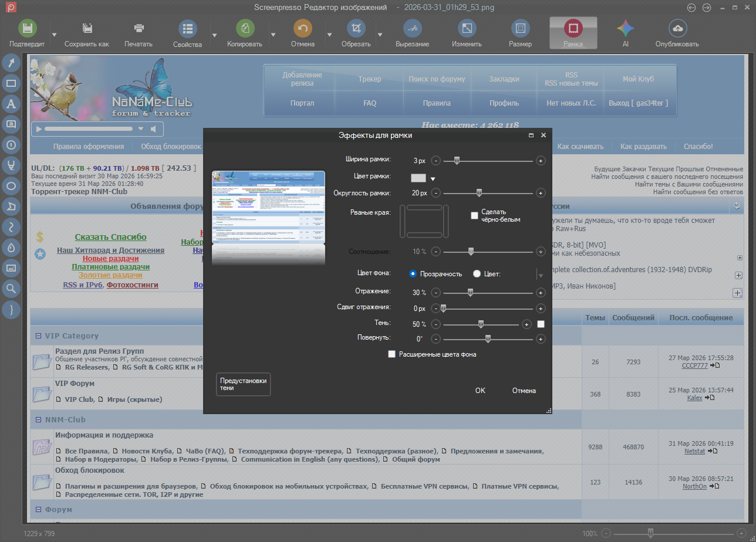Screen dimensions: 756x542
Task: Click the frame roundness slider handle
Action: point(480,193)
